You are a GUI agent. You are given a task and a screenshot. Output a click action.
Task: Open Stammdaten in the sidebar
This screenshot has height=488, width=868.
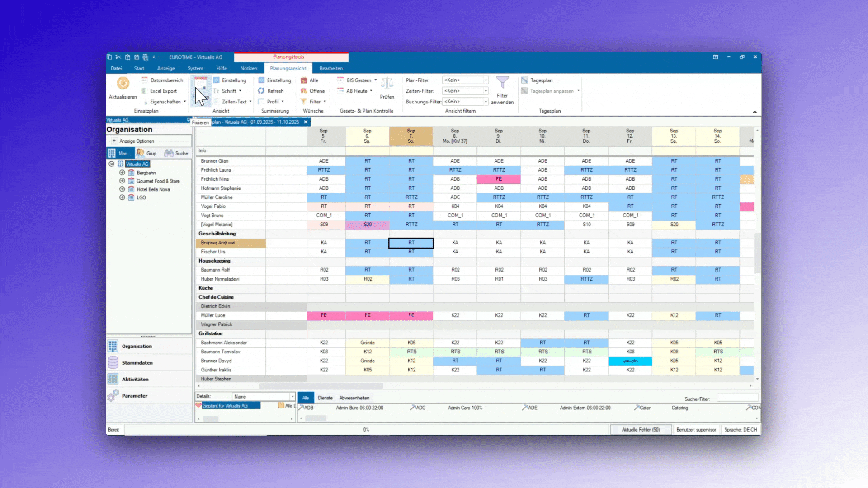click(x=137, y=363)
